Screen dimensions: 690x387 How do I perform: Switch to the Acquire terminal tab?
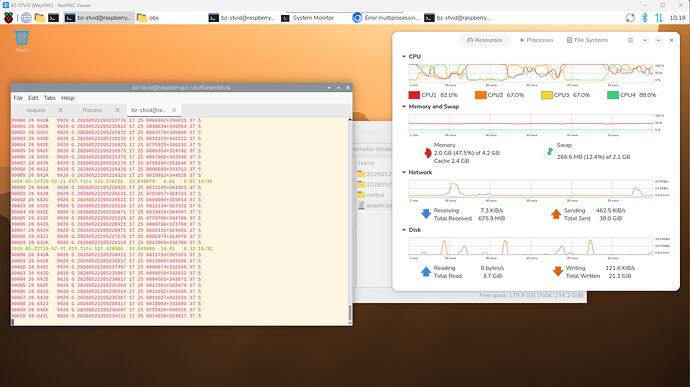tap(36, 110)
